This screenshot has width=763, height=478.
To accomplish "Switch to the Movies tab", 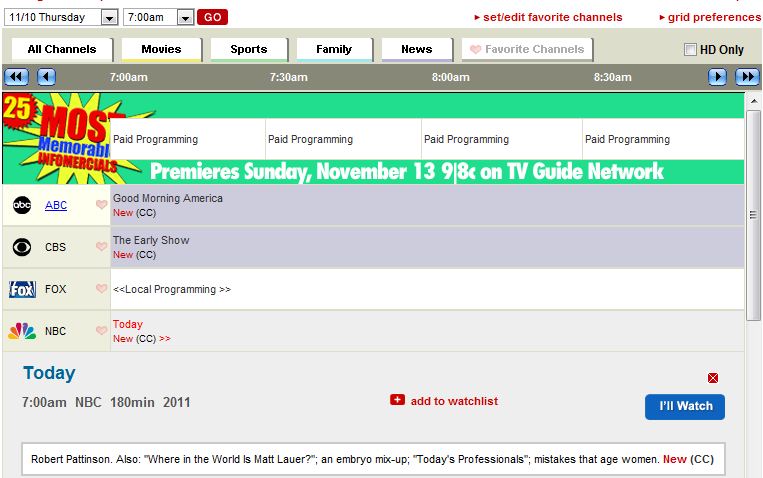I will pos(161,49).
